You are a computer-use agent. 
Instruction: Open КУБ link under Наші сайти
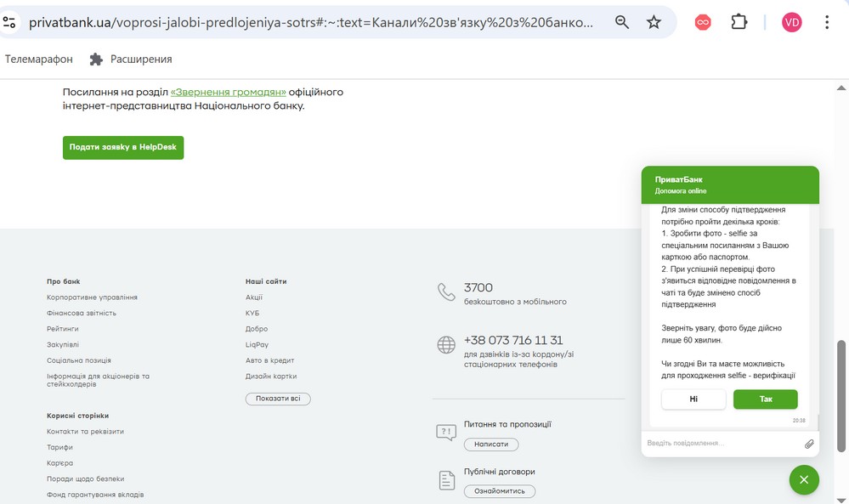pyautogui.click(x=252, y=313)
